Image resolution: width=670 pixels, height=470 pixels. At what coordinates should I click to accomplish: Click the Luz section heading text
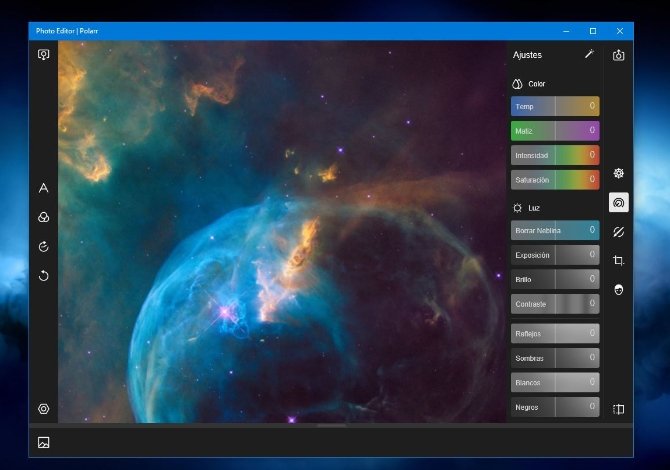pyautogui.click(x=534, y=208)
